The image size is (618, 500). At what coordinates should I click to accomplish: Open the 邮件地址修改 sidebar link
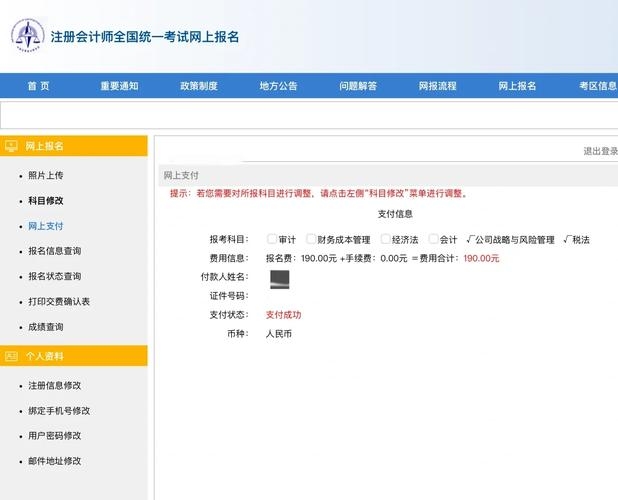click(x=54, y=461)
